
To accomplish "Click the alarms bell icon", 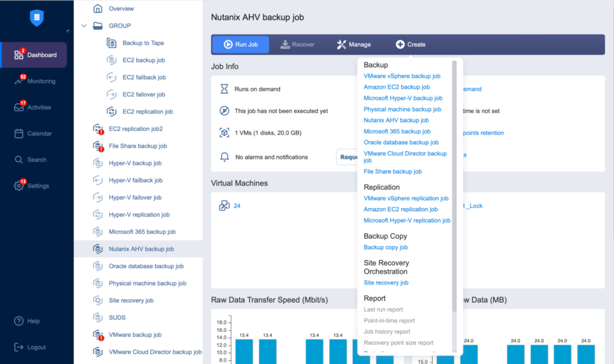I will (x=224, y=157).
